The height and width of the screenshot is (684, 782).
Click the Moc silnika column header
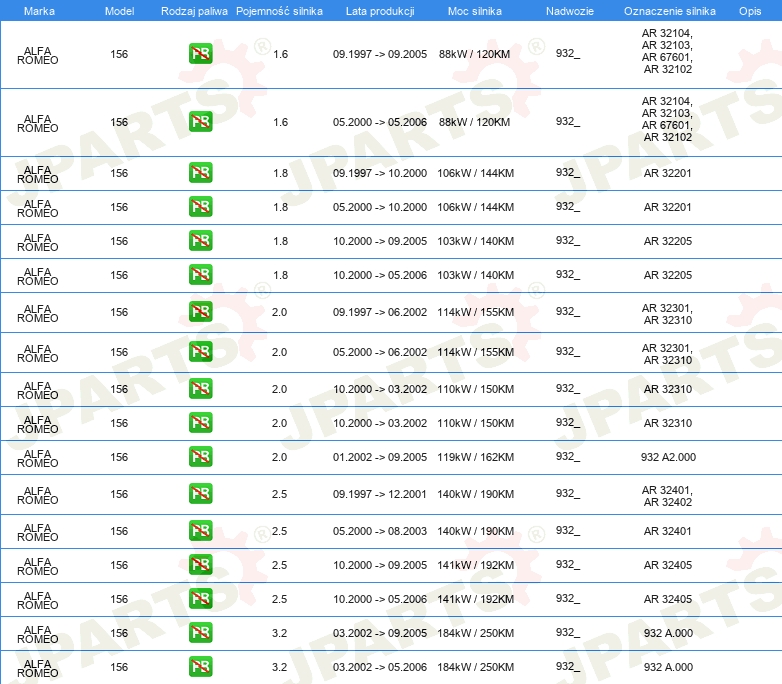click(475, 10)
